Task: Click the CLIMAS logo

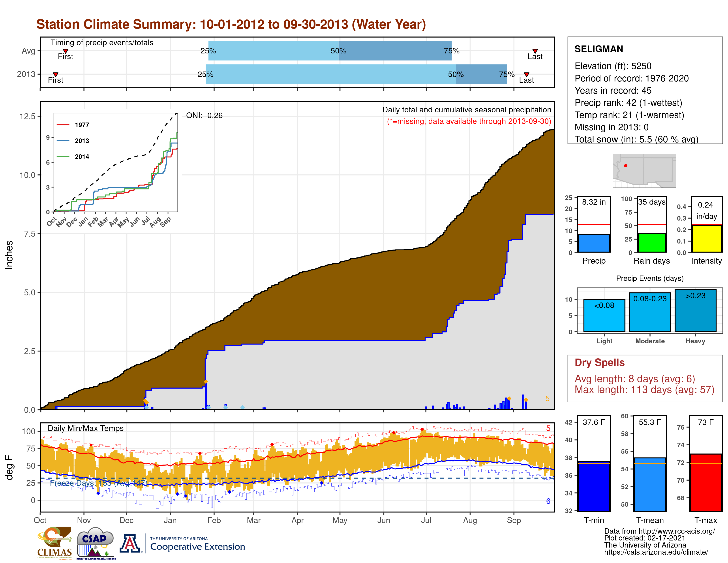Action: [54, 543]
